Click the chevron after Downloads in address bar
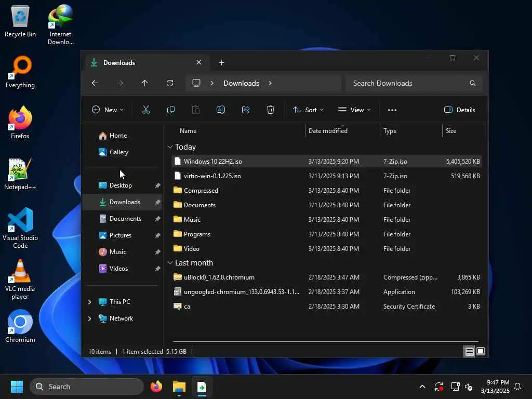Image resolution: width=532 pixels, height=399 pixels. 270,83
